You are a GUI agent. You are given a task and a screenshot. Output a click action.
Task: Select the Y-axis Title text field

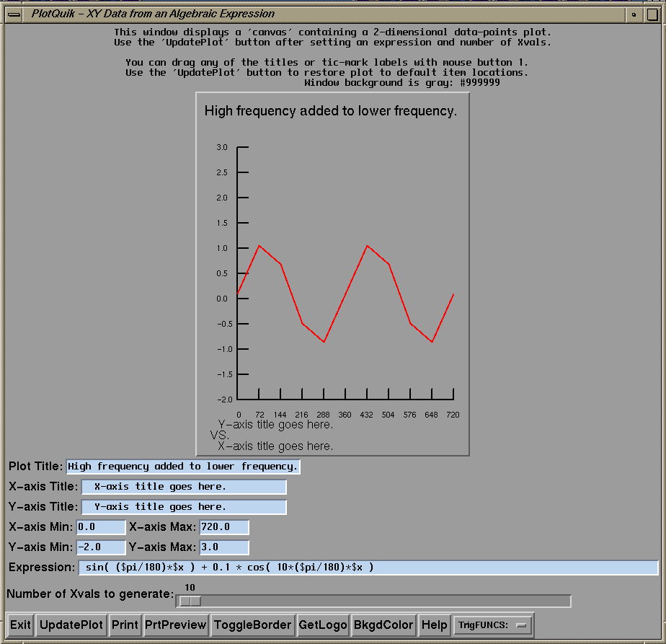(x=184, y=507)
